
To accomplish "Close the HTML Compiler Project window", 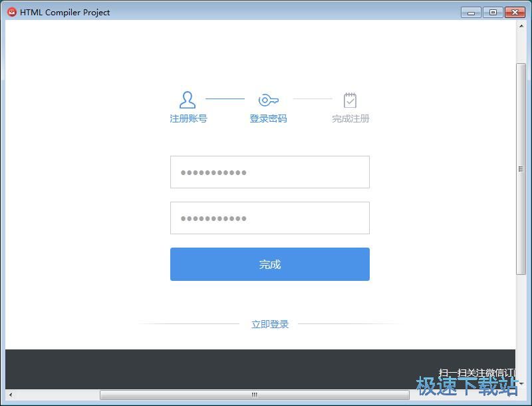I will pos(515,13).
